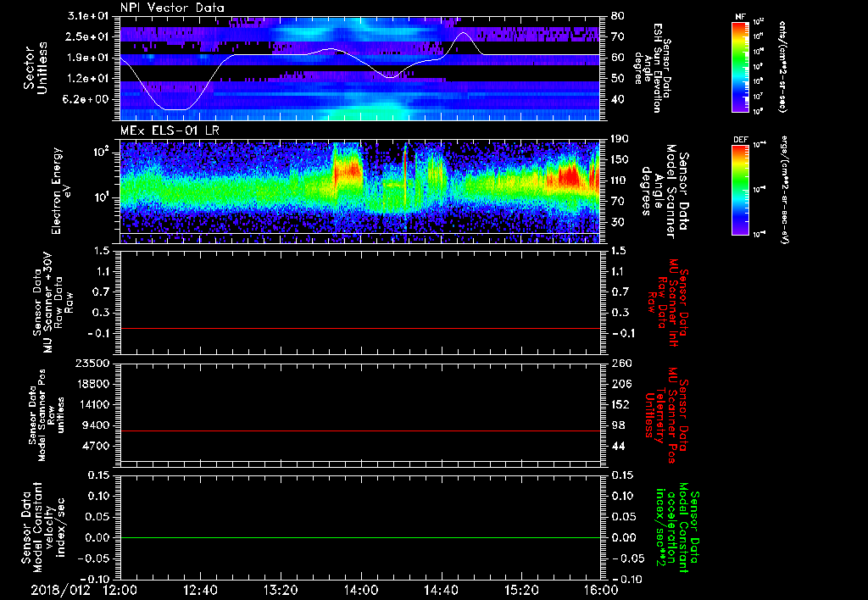Viewport: 868px width, 600px height.
Task: Click the red line in Scanner Pos panel
Action: [360, 431]
